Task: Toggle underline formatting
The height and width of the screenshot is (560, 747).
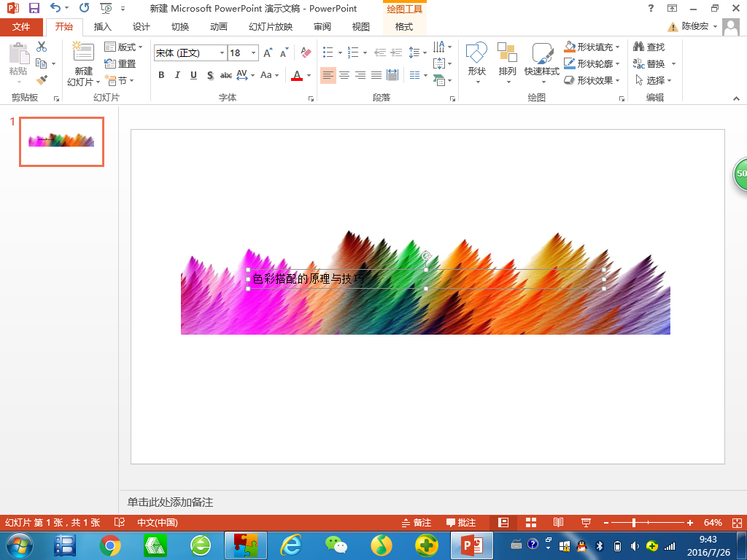Action: click(193, 75)
